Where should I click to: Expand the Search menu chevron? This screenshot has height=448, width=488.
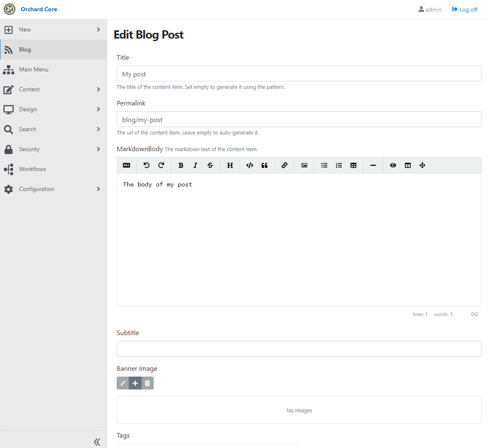pyautogui.click(x=98, y=129)
